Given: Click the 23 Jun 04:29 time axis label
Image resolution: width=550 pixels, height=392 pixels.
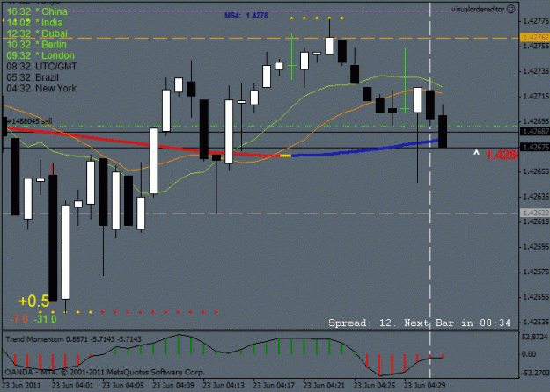Looking at the screenshot, I should [424, 386].
